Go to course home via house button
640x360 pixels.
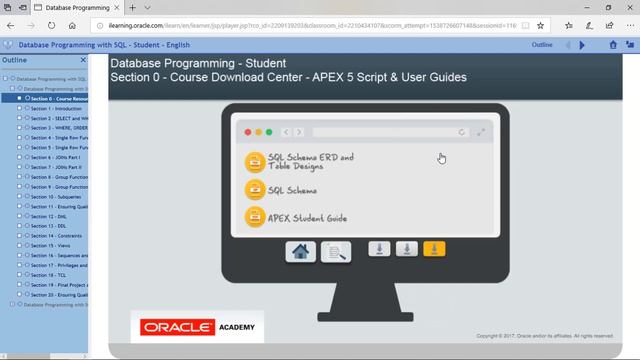pyautogui.click(x=300, y=251)
